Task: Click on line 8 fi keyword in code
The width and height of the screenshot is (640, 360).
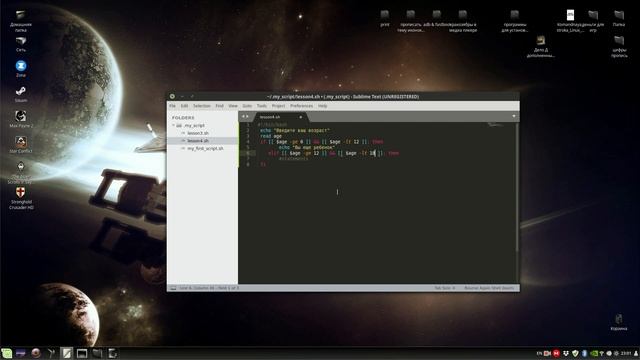Action: click(263, 164)
